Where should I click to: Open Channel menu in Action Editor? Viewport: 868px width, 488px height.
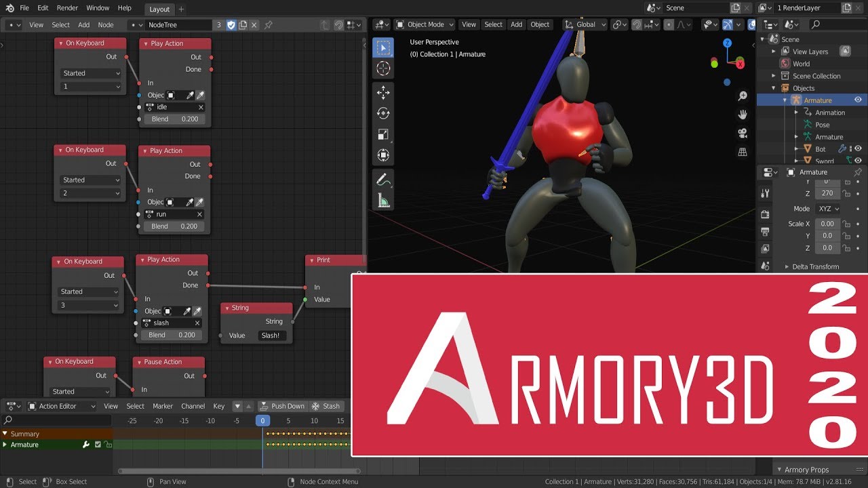coord(193,406)
